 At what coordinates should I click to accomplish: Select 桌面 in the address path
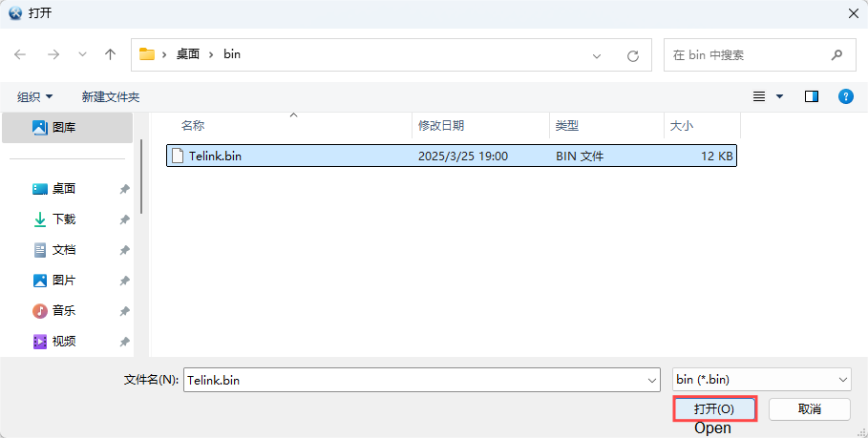188,54
